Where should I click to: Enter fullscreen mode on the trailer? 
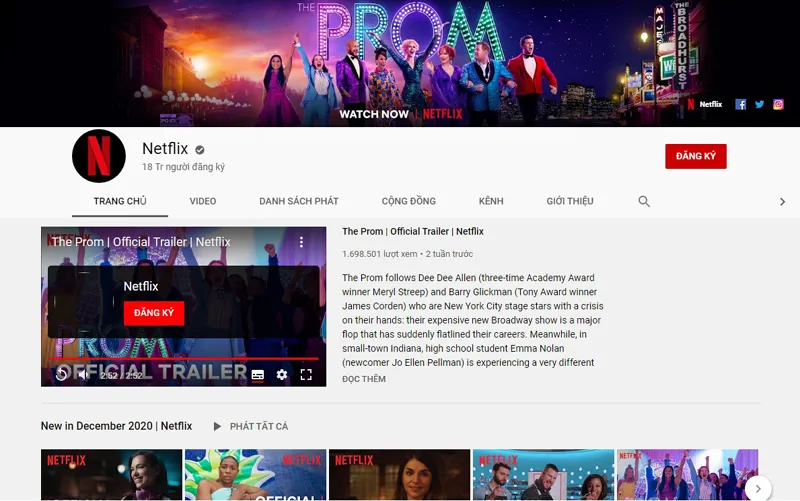306,375
